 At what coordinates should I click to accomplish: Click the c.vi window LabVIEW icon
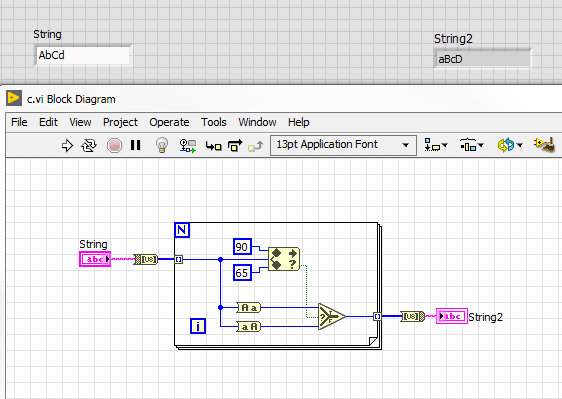(x=14, y=98)
